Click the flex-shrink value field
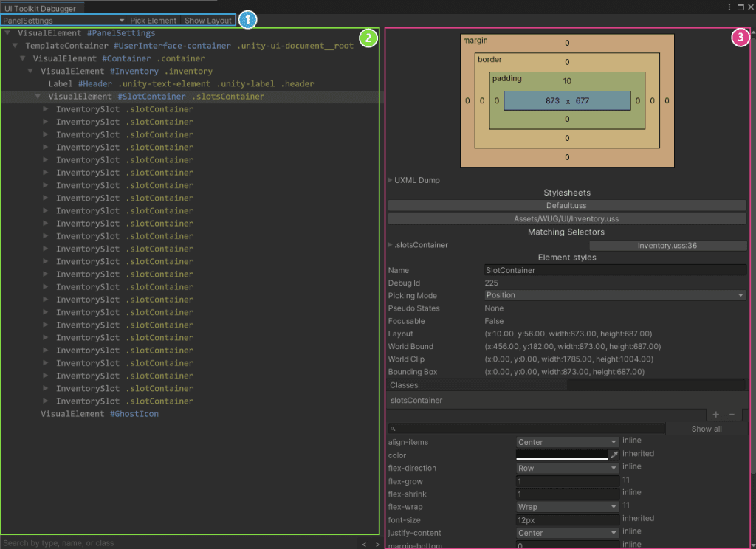This screenshot has width=756, height=549. pos(568,494)
